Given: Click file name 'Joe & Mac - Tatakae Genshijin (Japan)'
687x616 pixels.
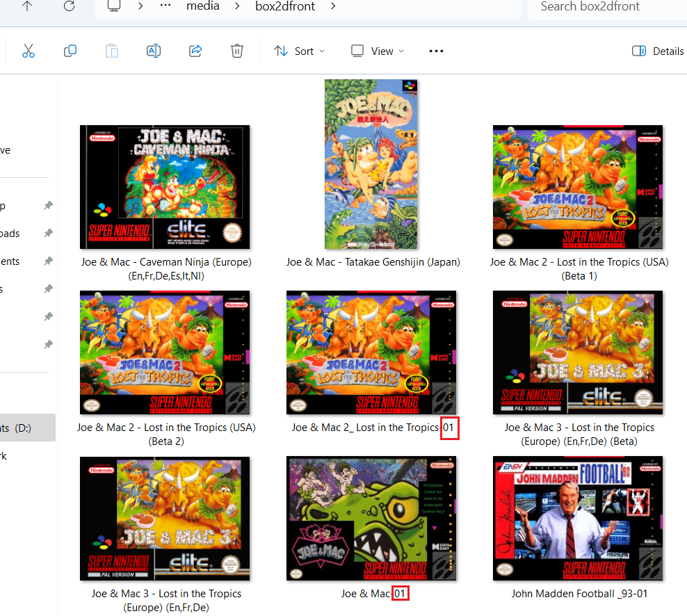Looking at the screenshot, I should pos(373,262).
